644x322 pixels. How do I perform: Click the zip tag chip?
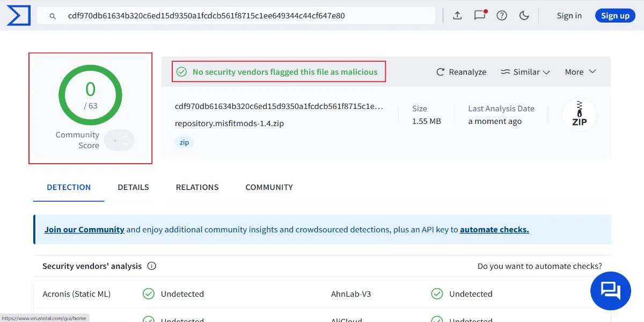click(x=184, y=142)
